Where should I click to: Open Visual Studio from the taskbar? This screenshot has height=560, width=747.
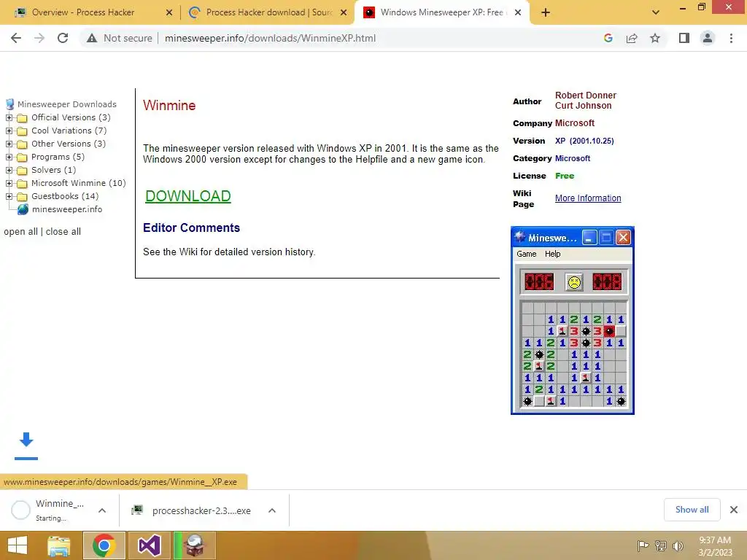(x=149, y=545)
